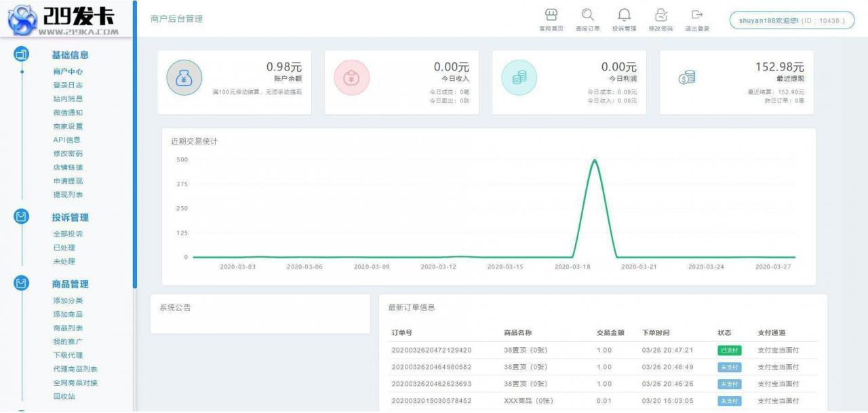Viewport: 868px width, 413px height.
Task: Click order number 2020032620472129420
Action: click(x=431, y=351)
